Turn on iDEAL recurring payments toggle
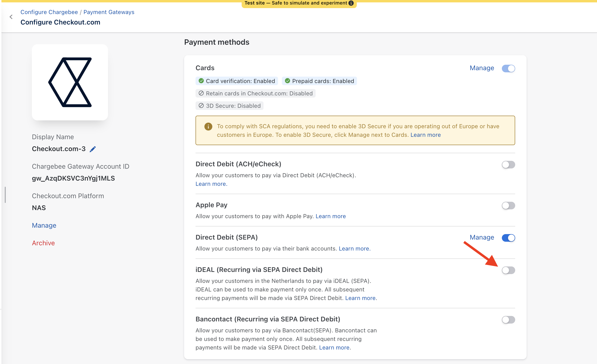 tap(508, 270)
